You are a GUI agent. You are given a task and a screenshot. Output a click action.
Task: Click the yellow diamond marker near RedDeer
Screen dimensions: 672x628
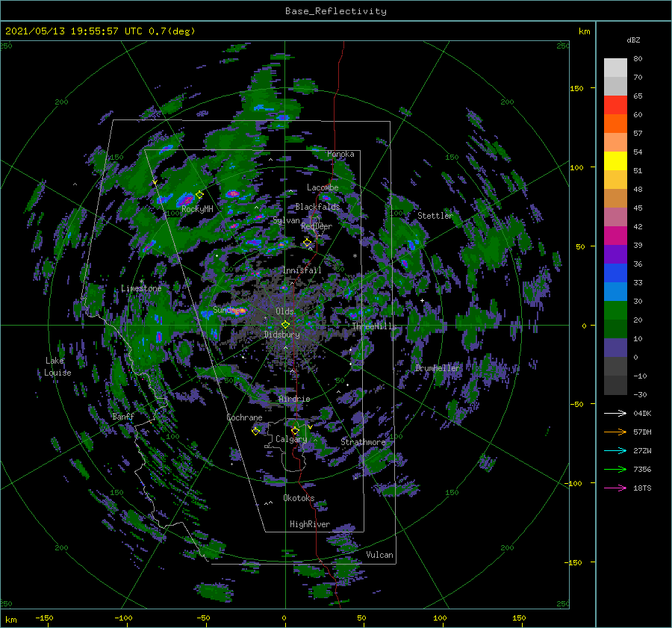click(307, 243)
